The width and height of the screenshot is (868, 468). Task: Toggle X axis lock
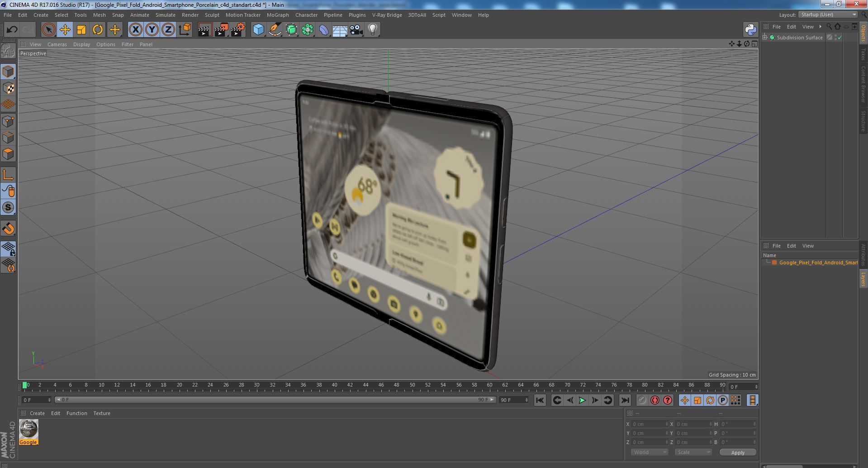pyautogui.click(x=135, y=30)
